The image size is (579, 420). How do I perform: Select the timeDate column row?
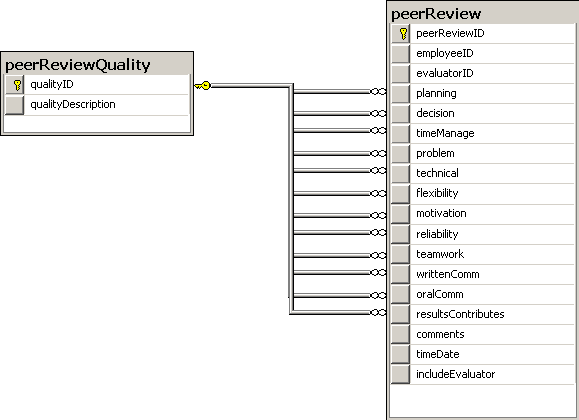pyautogui.click(x=483, y=354)
